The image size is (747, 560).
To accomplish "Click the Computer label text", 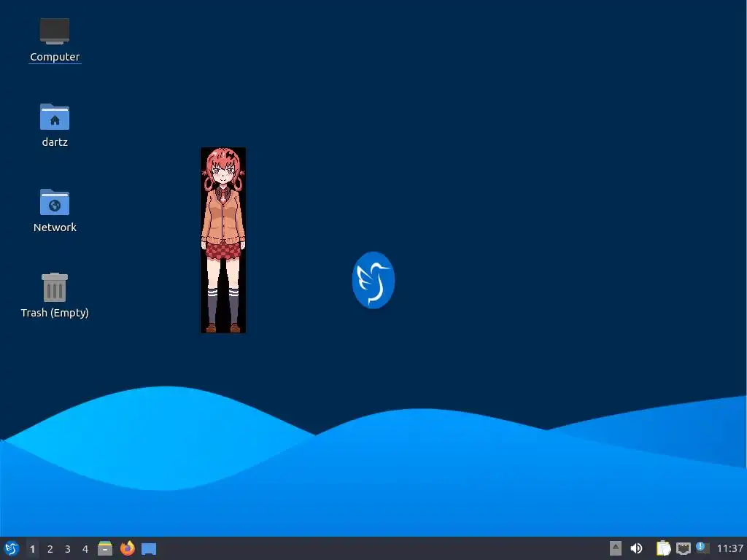I will [x=55, y=57].
